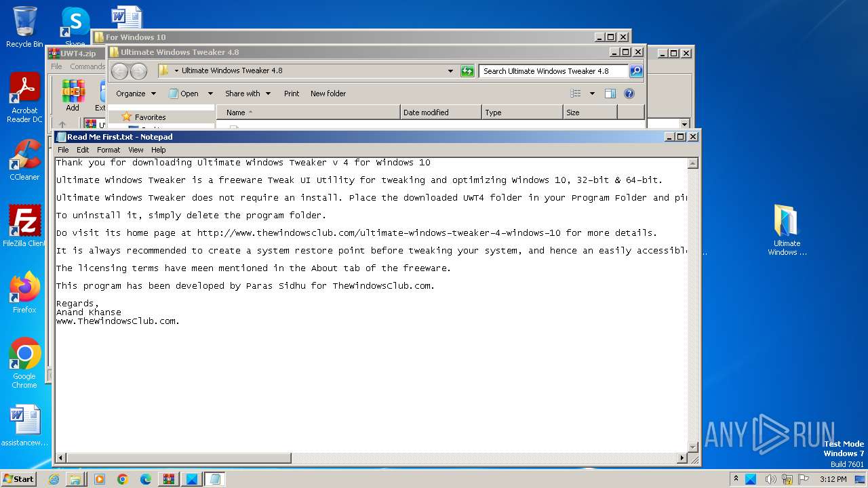Open the File menu in the UWT4.zip WinRAR window
The height and width of the screenshot is (488, 868).
(x=56, y=66)
